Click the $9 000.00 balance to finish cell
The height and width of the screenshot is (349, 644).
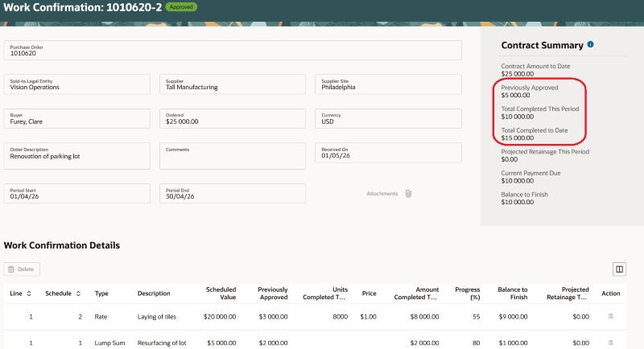tap(514, 317)
